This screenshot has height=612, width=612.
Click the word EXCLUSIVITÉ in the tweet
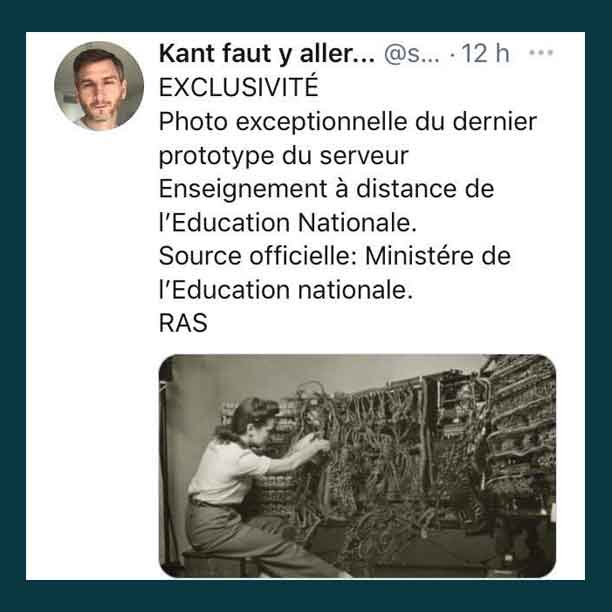pos(239,87)
